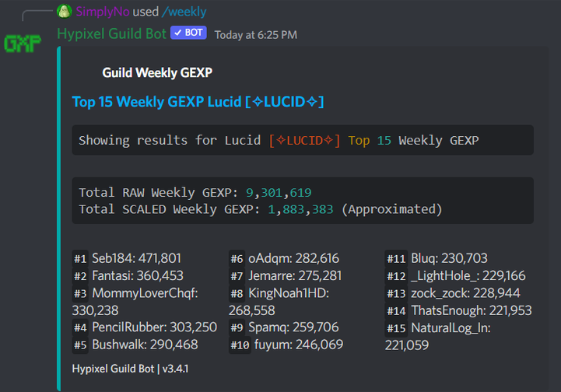Click the SimplyNo username
The image size is (561, 392).
[103, 12]
